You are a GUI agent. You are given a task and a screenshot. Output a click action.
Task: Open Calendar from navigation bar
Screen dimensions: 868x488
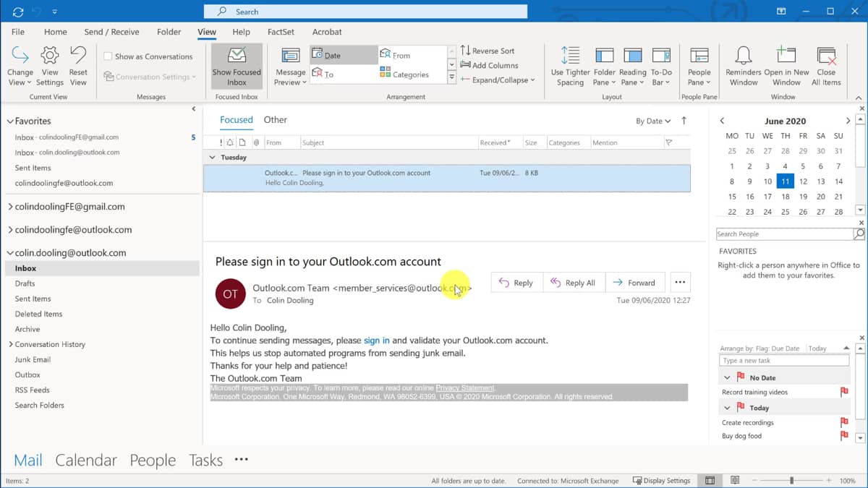86,461
